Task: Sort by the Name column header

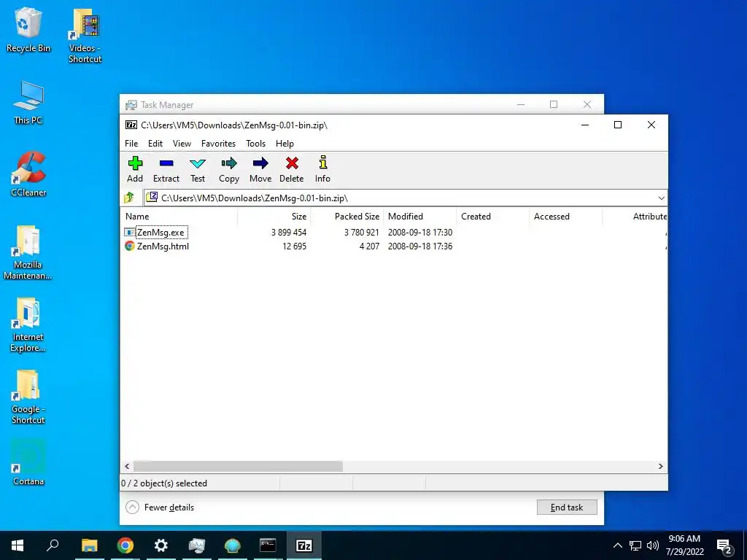Action: [179, 216]
